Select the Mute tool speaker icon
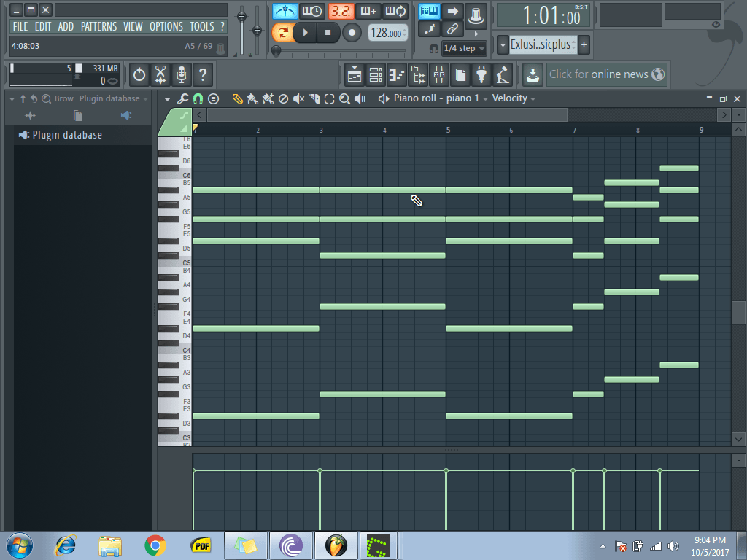 [298, 98]
